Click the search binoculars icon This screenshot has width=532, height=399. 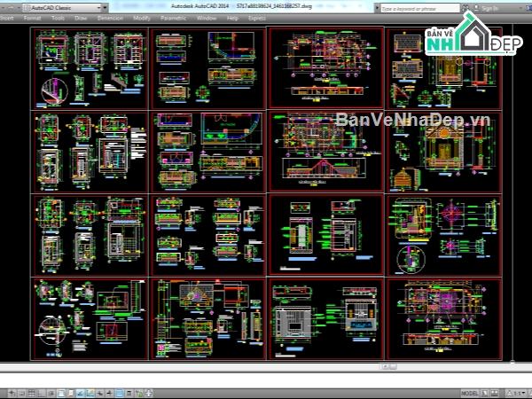click(x=463, y=7)
